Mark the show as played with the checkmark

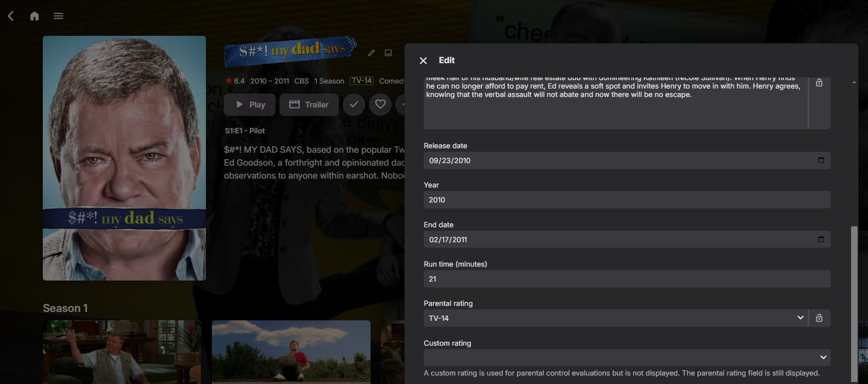click(x=354, y=104)
